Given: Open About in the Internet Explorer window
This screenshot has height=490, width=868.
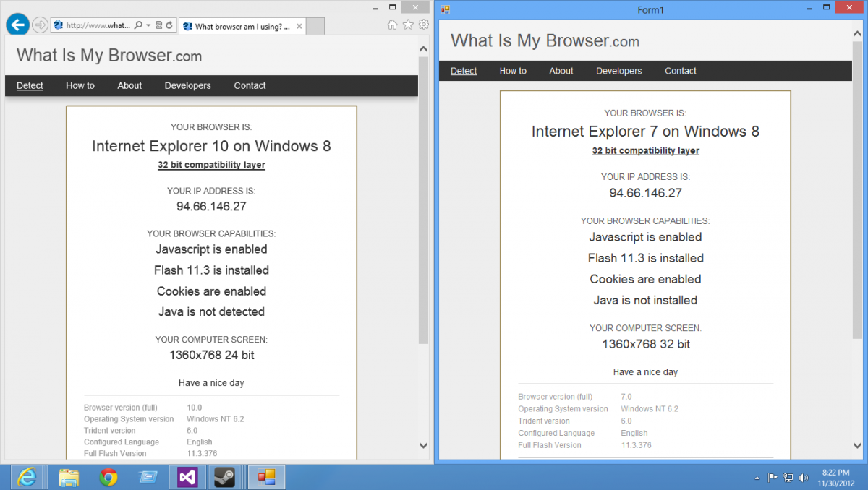Looking at the screenshot, I should [x=129, y=85].
